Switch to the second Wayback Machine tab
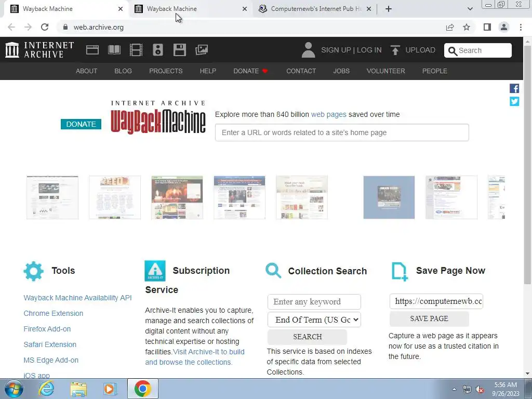 tap(191, 9)
